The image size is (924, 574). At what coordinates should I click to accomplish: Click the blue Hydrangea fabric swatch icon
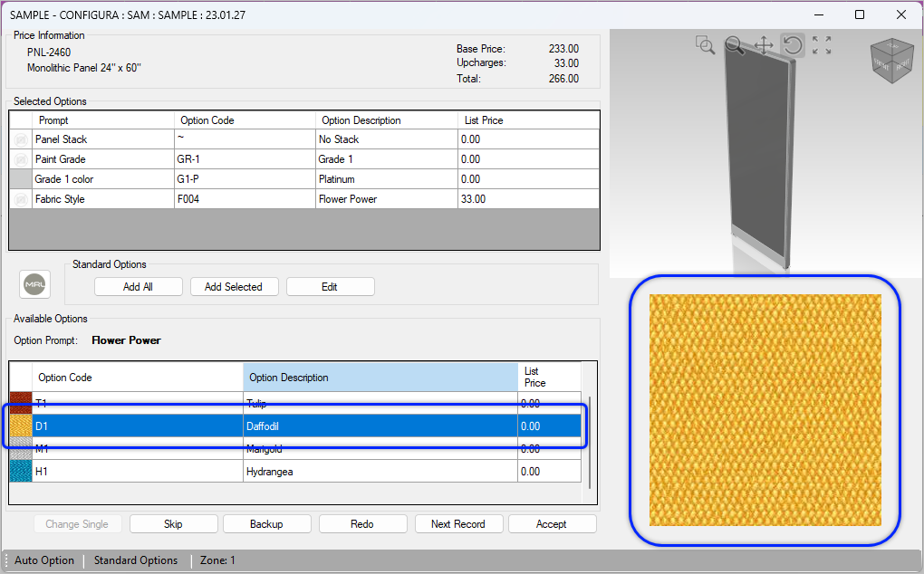click(x=19, y=471)
